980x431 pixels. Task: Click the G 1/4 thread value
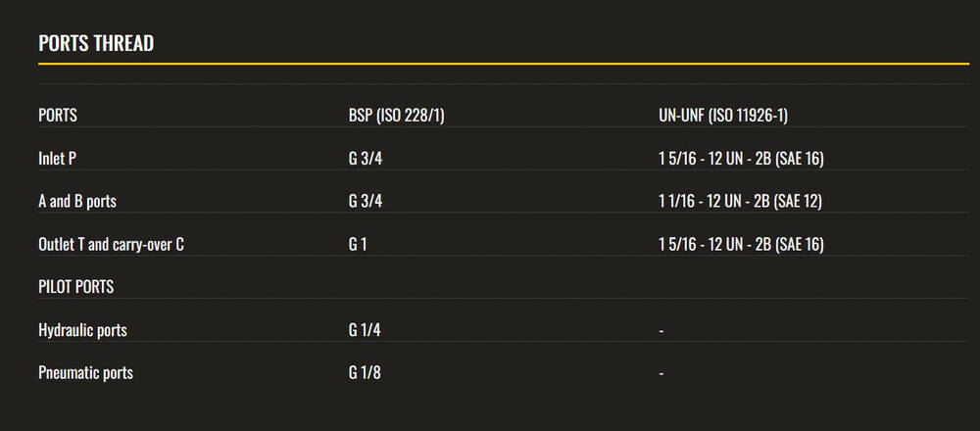pos(366,331)
